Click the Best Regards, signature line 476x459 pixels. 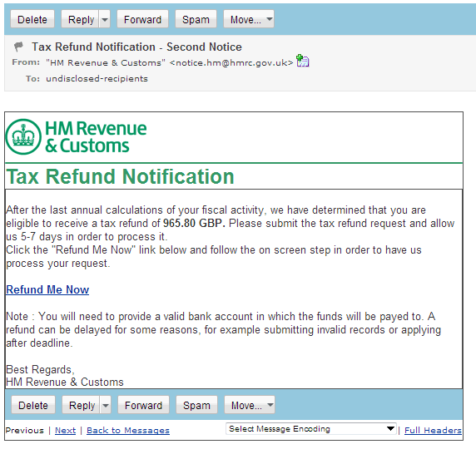(40, 369)
